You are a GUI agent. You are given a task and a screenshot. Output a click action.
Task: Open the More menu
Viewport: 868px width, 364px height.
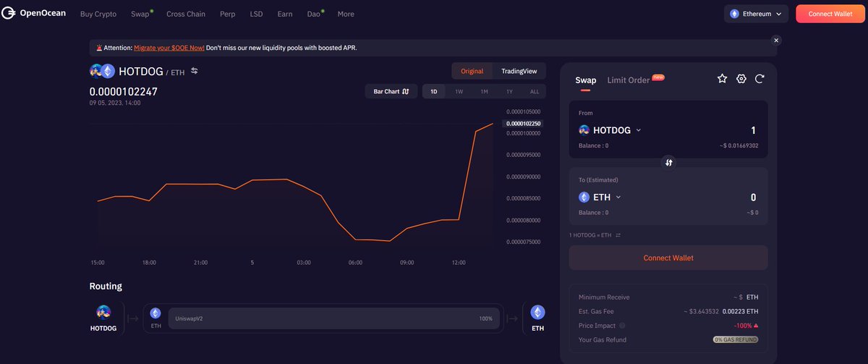[346, 14]
